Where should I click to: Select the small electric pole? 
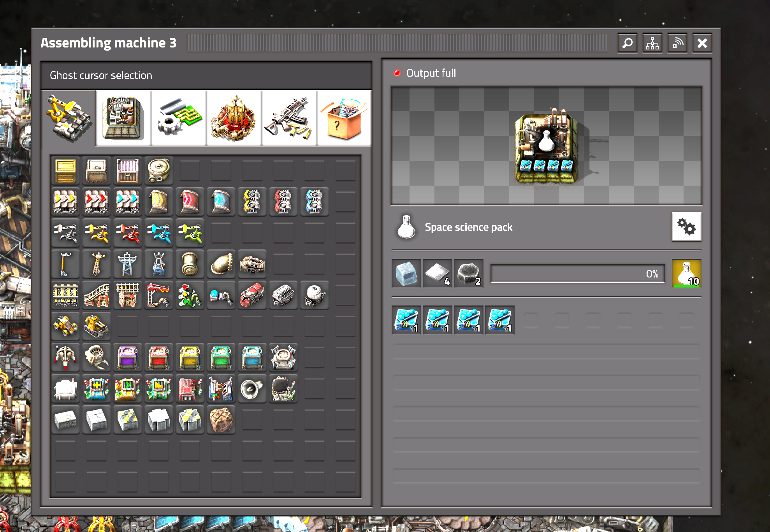(x=65, y=264)
